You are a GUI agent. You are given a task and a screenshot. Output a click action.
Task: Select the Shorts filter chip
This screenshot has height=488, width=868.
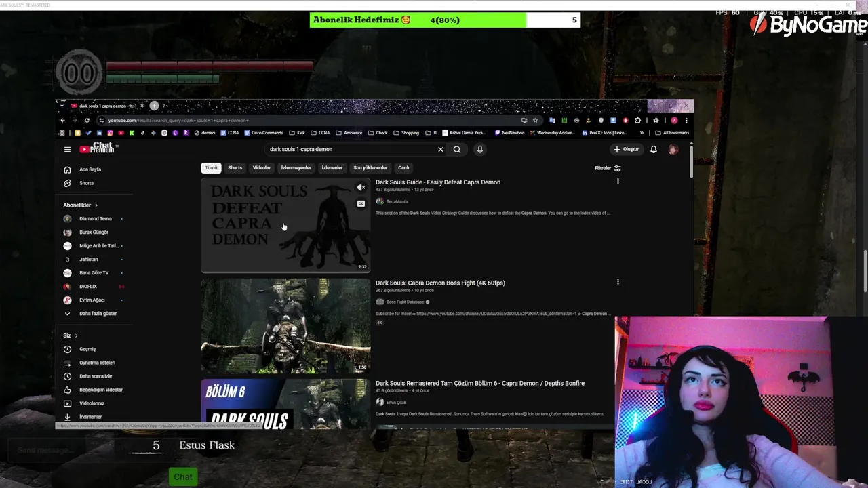pyautogui.click(x=235, y=168)
